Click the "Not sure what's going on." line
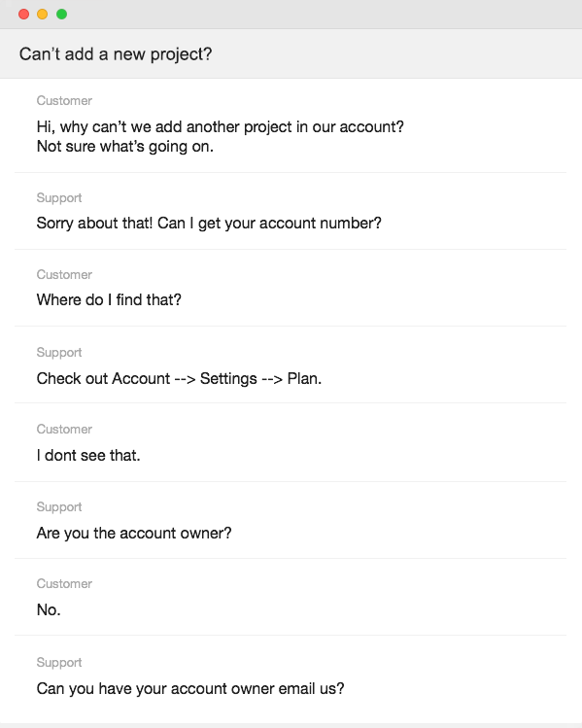This screenshot has height=728, width=582. coord(124,147)
